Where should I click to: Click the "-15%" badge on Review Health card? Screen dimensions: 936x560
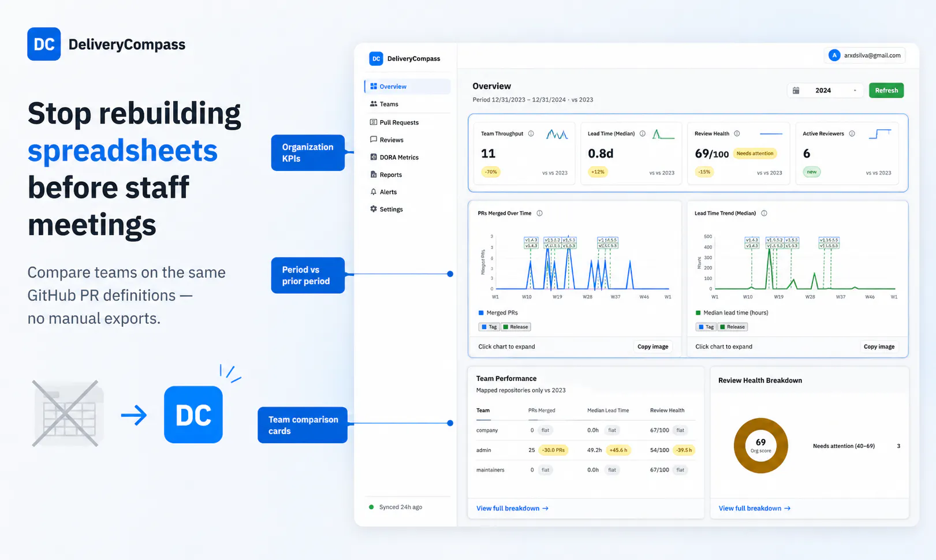pos(704,172)
